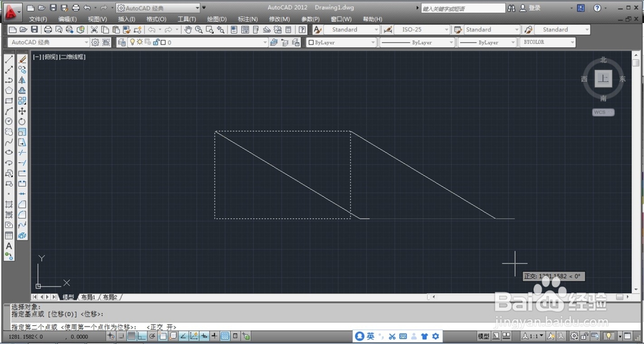Select the Mirror tool
This screenshot has width=644, height=344.
click(22, 80)
